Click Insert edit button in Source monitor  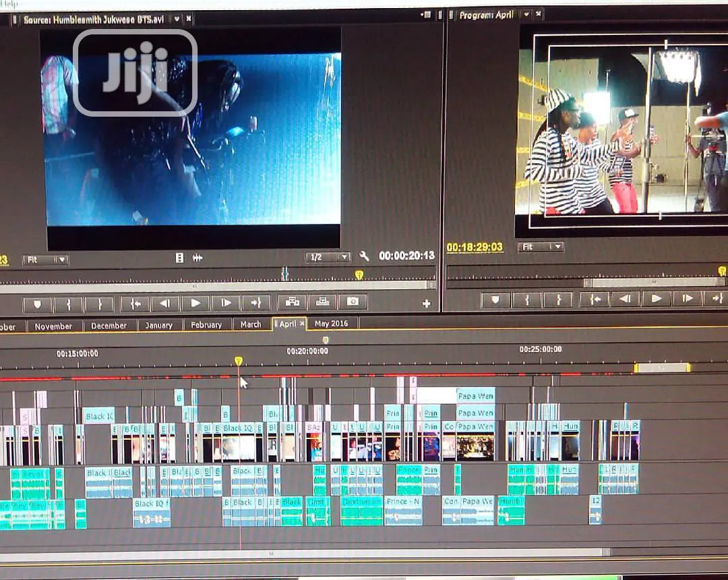pos(292,302)
